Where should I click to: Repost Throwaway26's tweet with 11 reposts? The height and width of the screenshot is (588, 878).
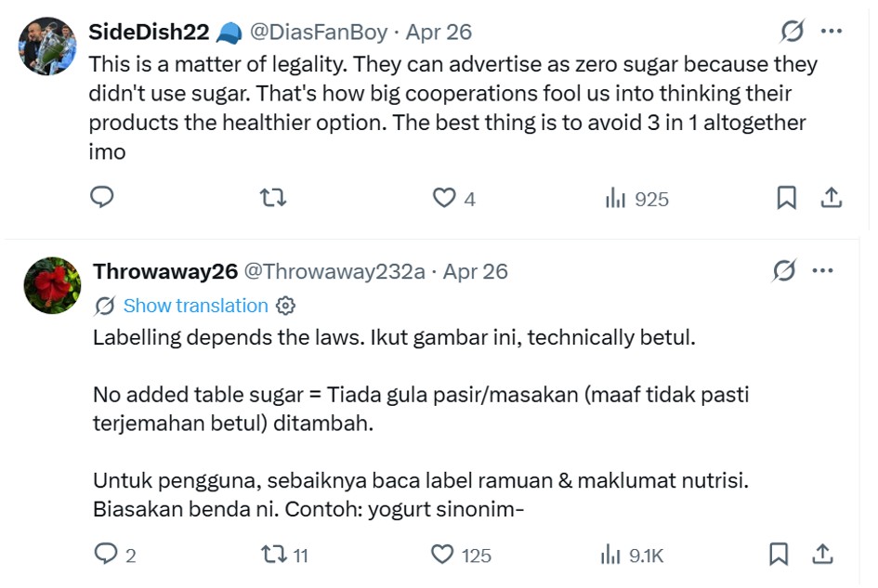(x=275, y=555)
